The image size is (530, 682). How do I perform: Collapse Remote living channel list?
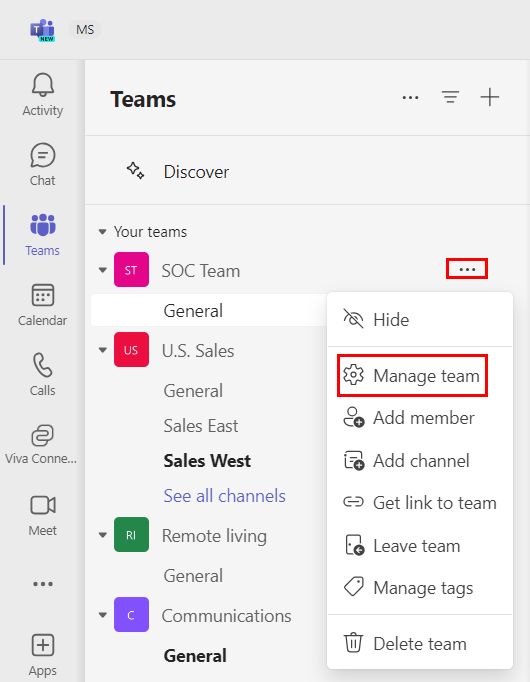pos(103,535)
